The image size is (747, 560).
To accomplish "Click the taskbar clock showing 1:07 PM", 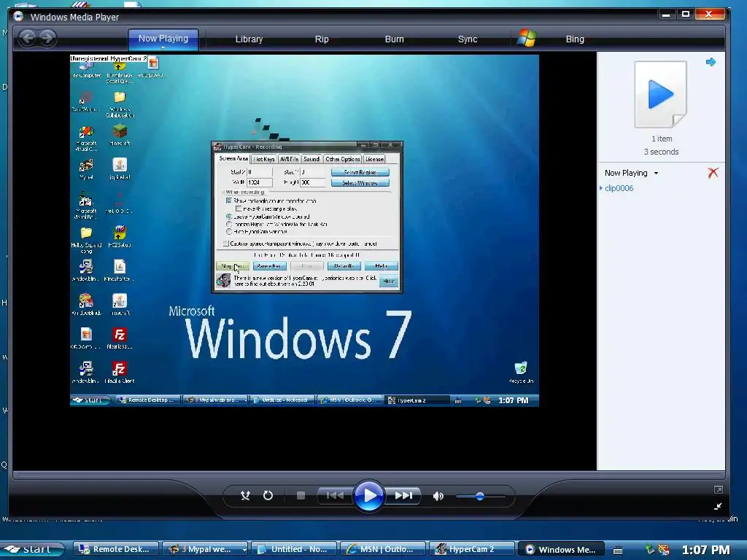I will tap(705, 550).
